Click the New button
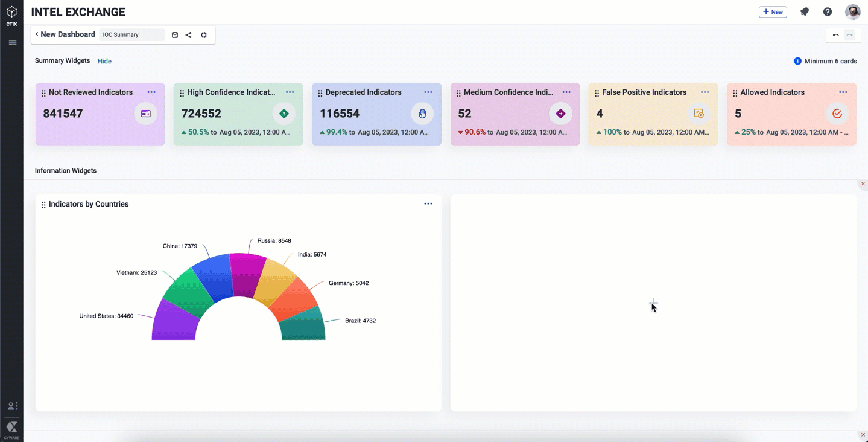 [773, 12]
